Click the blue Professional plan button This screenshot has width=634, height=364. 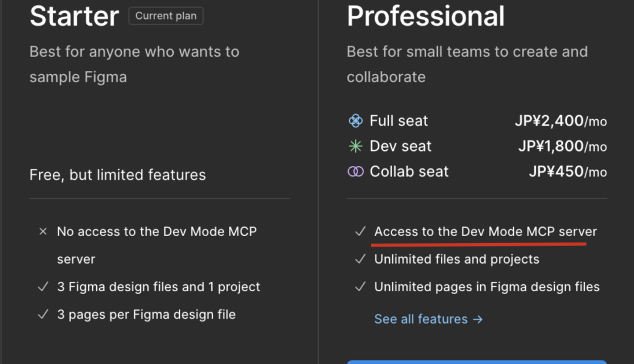click(477, 362)
